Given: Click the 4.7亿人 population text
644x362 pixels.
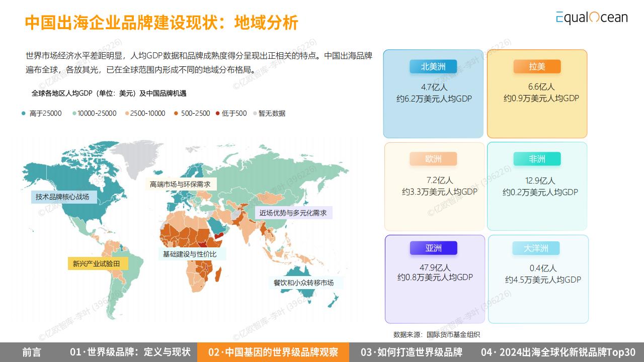Looking at the screenshot, I should coord(435,86).
